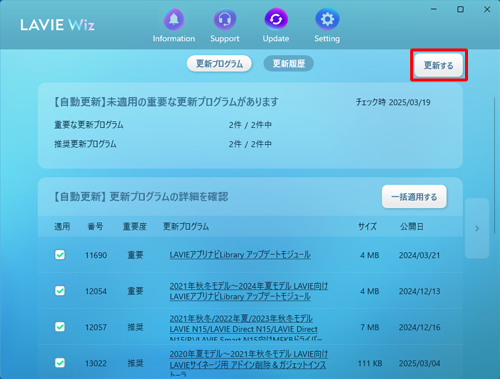Uncheck the checkbox for update 12057
Viewport: 500px width, 379px height.
60,327
